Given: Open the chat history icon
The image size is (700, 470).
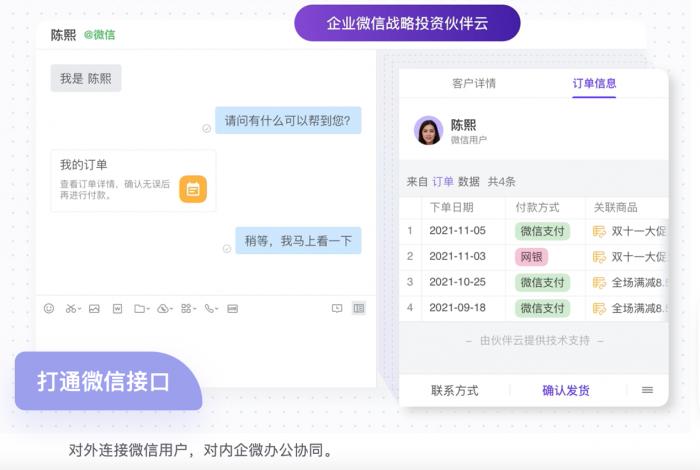Looking at the screenshot, I should [x=337, y=308].
